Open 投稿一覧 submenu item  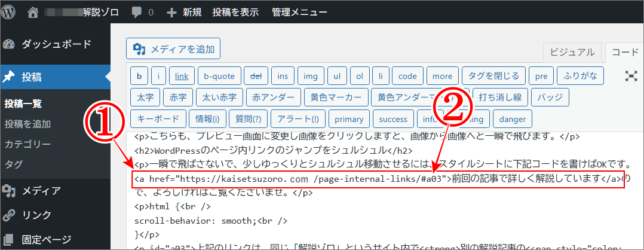23,104
